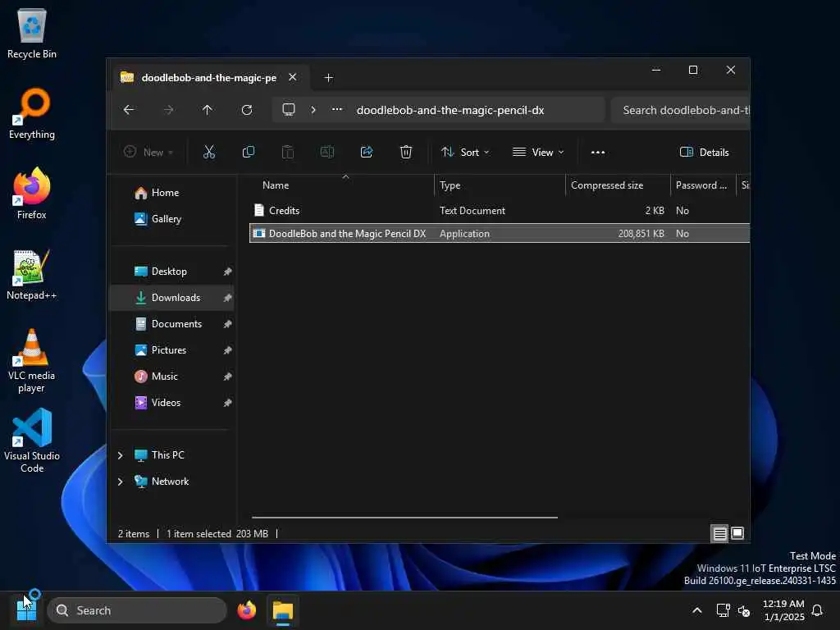Screen dimensions: 840x630
Task: Switch to large thumbnails view icon
Action: pyautogui.click(x=737, y=533)
